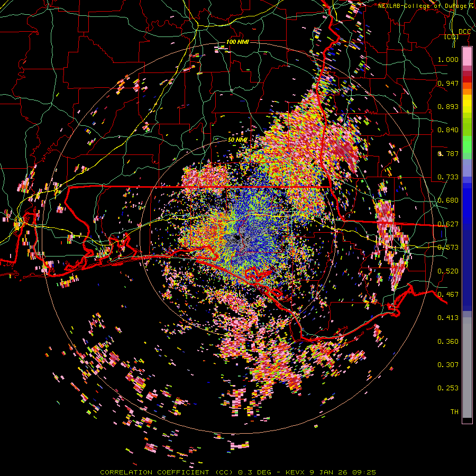
Task: Click the green segment of the color bar
Action: click(467, 144)
